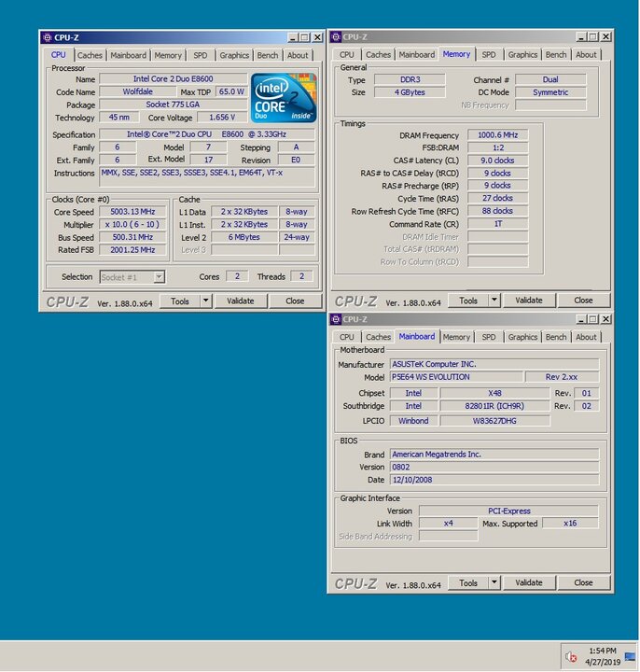Open the About tab in the CPU window
Screen dimensions: 640x672
[x=298, y=55]
